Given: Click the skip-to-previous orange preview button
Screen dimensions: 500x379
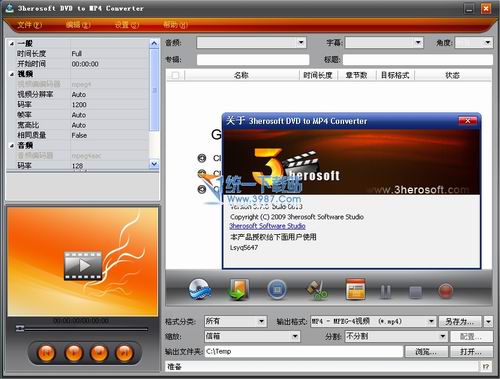Looking at the screenshot, I should [46, 353].
